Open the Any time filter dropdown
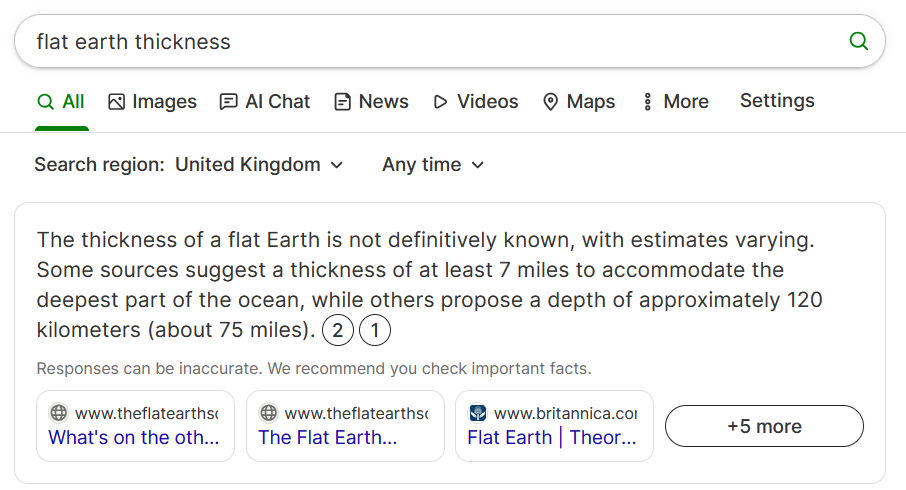 click(x=433, y=165)
